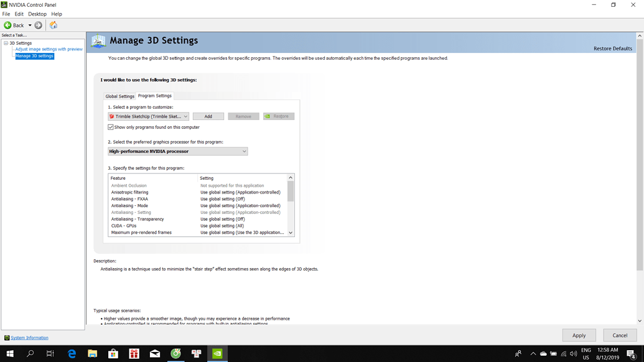The width and height of the screenshot is (644, 362).
Task: Click Restore Defaults in the top right
Action: point(615,47)
